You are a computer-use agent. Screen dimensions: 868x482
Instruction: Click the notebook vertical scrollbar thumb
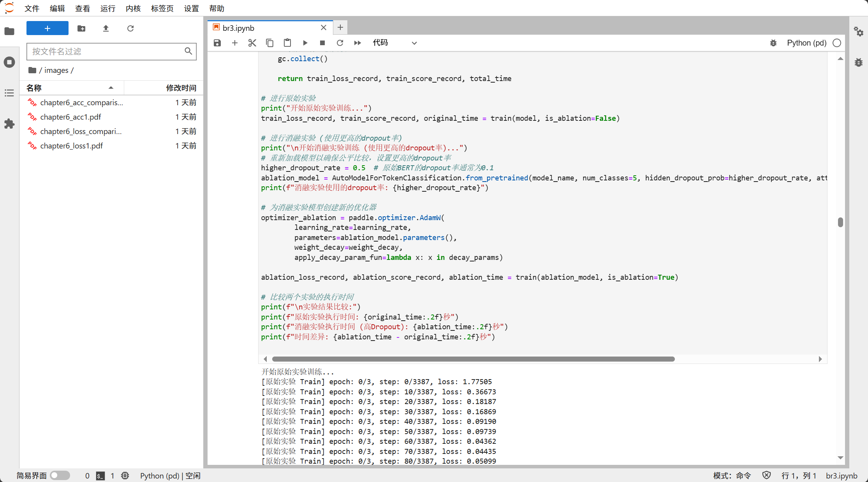840,222
